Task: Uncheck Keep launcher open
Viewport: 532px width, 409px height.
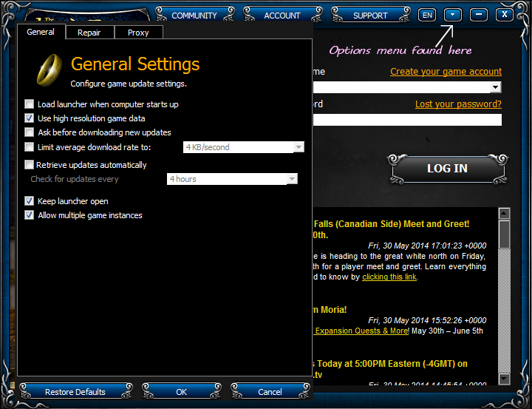Action: 29,201
